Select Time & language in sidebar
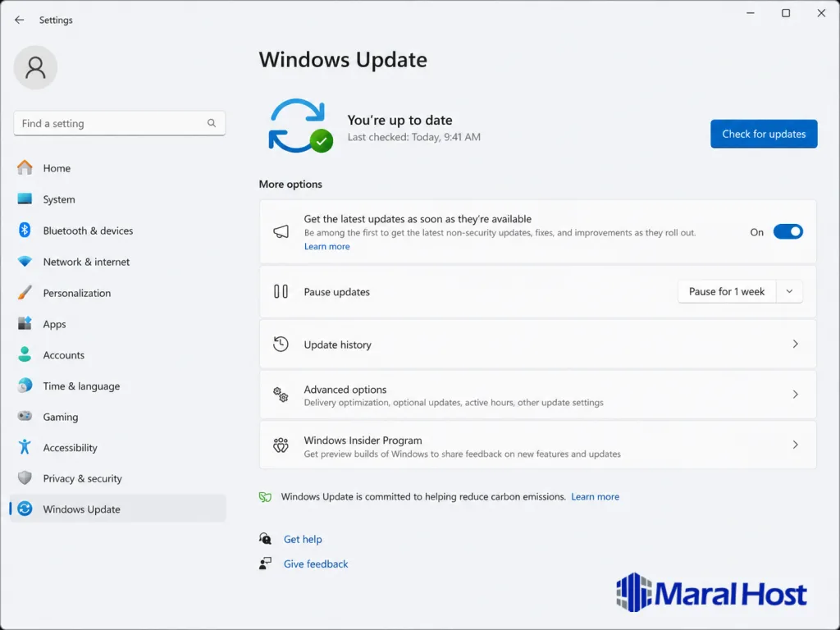Screen dimensions: 840x630 [x=118, y=386]
